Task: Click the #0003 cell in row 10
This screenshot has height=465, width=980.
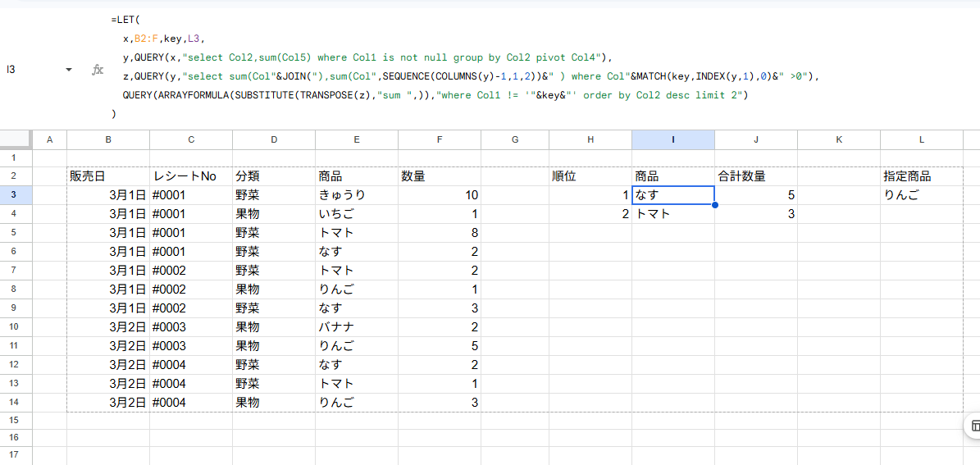Action: point(191,327)
